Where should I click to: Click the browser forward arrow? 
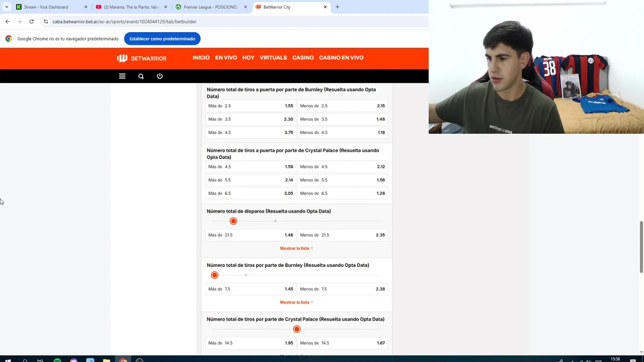(19, 22)
